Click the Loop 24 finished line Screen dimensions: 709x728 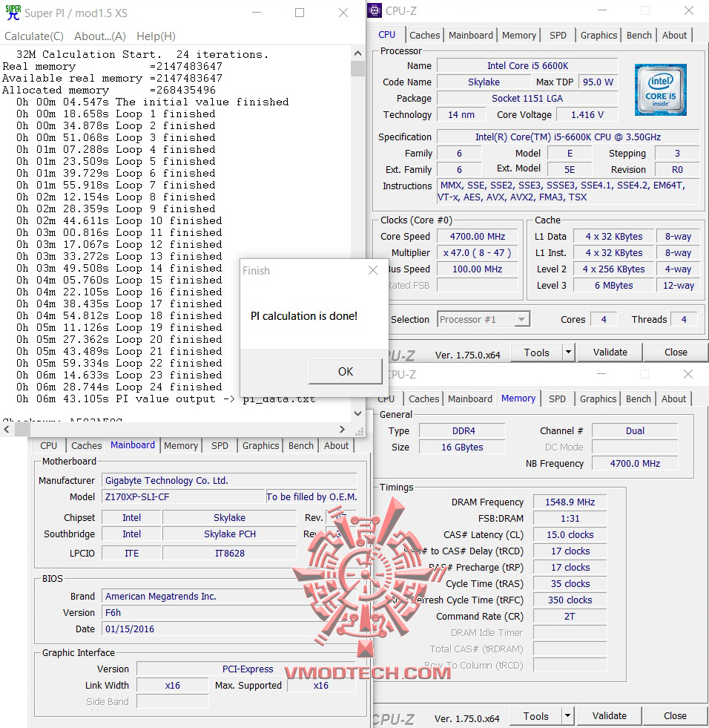tap(119, 387)
